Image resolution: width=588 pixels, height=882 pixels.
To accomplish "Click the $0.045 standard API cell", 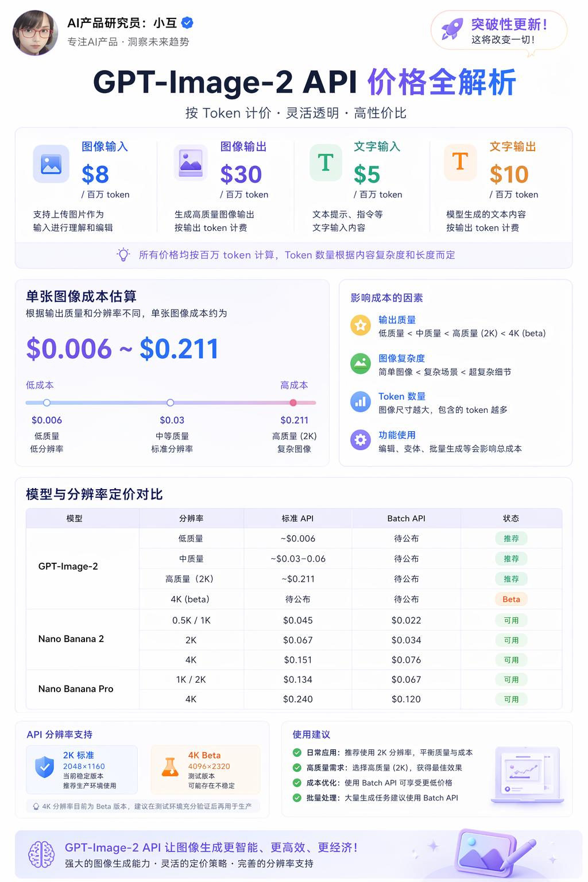I will point(297,620).
